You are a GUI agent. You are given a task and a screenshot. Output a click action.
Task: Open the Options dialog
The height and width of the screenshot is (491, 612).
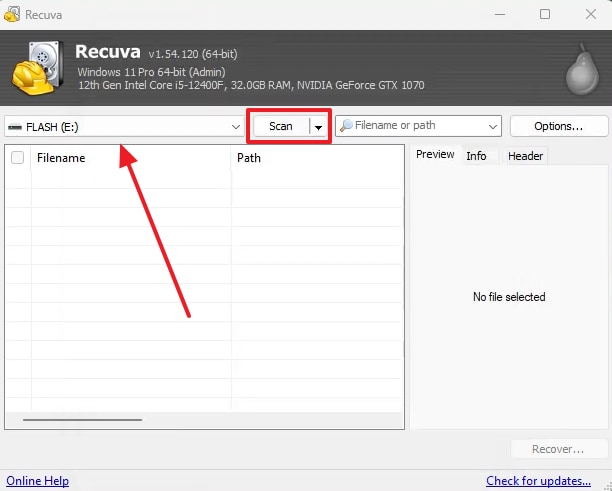coord(559,126)
